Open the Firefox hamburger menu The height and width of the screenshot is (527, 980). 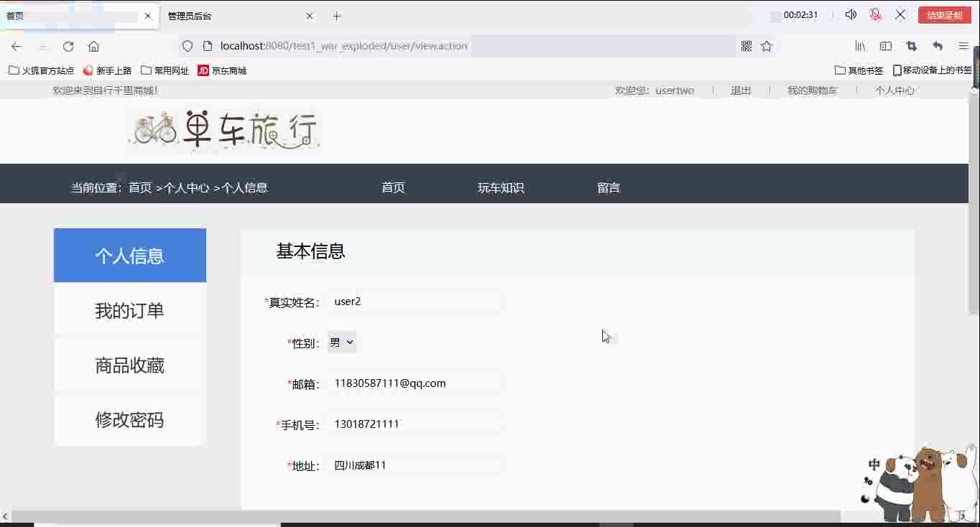click(963, 46)
